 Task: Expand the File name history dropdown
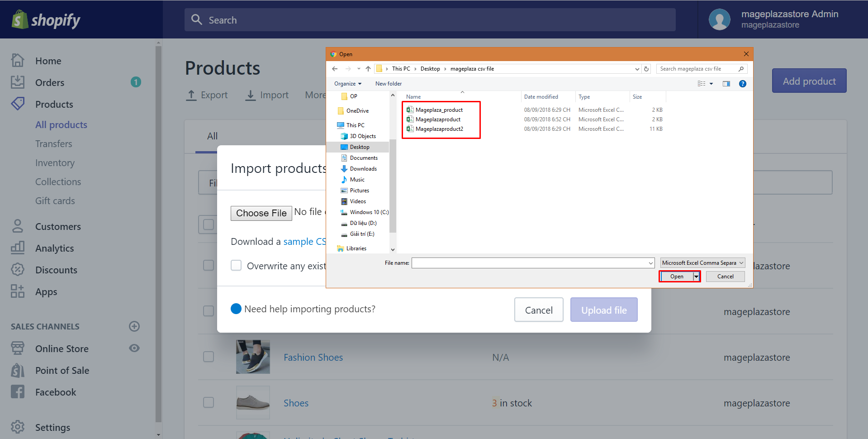(651, 263)
